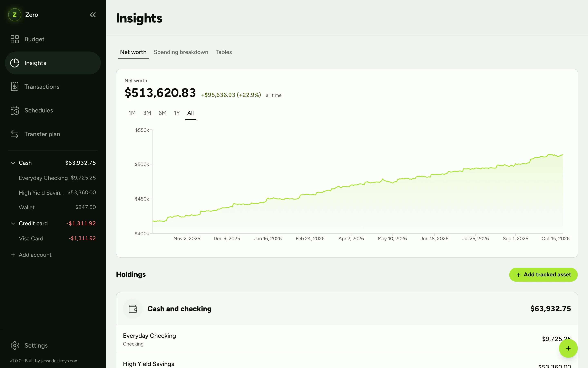The image size is (588, 368).
Task: Click the green Z profile avatar
Action: [14, 15]
